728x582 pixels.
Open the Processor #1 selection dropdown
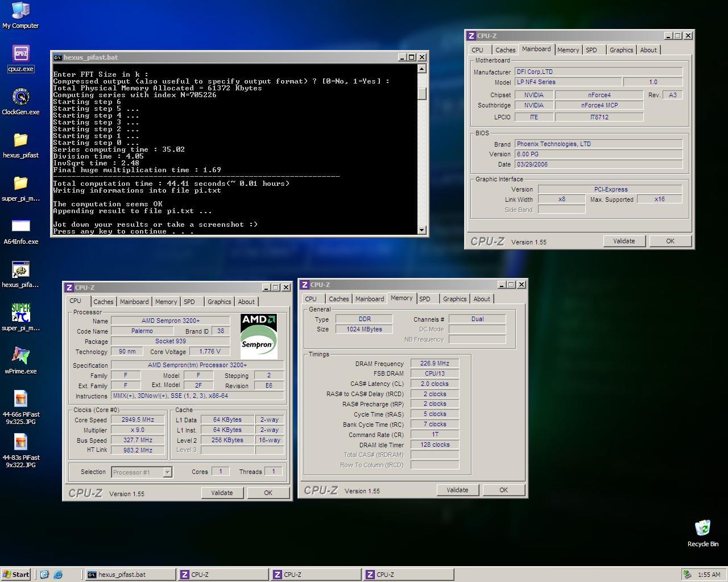coord(142,472)
